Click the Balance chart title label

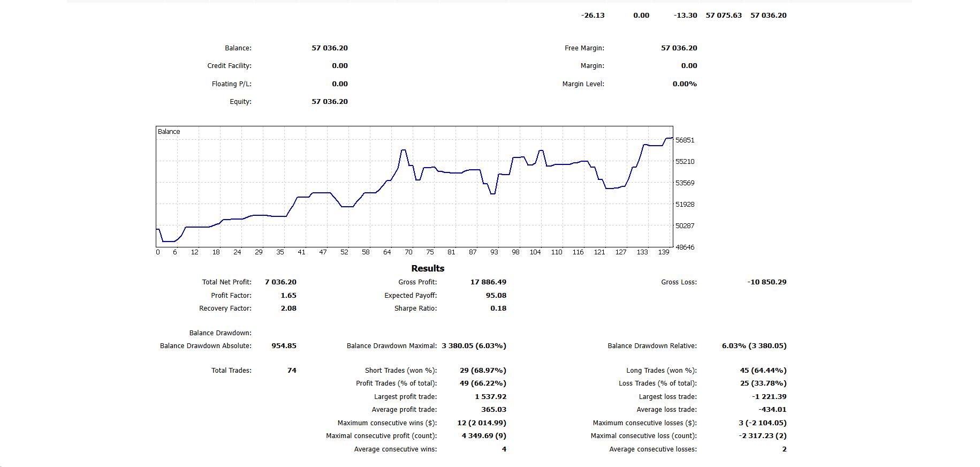169,132
